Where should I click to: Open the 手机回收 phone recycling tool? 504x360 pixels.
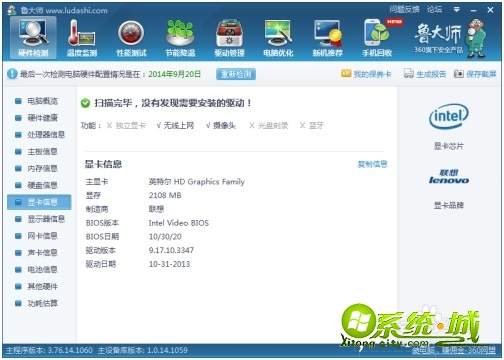(377, 38)
